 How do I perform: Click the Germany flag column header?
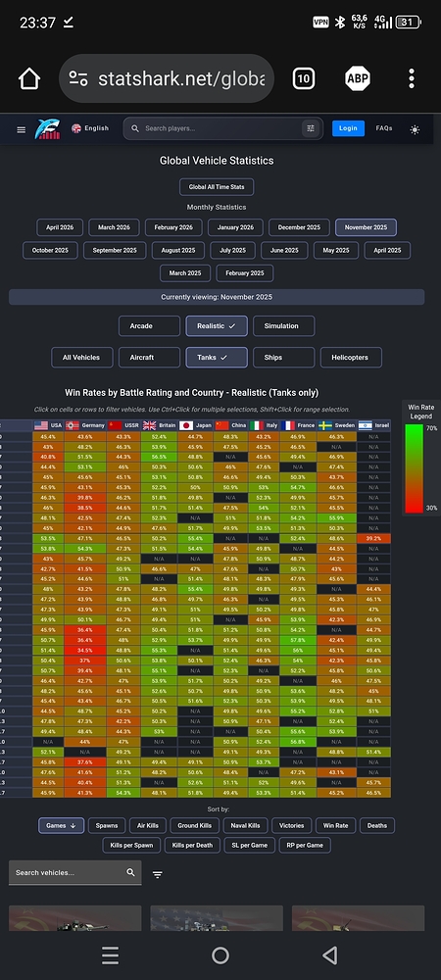point(85,425)
